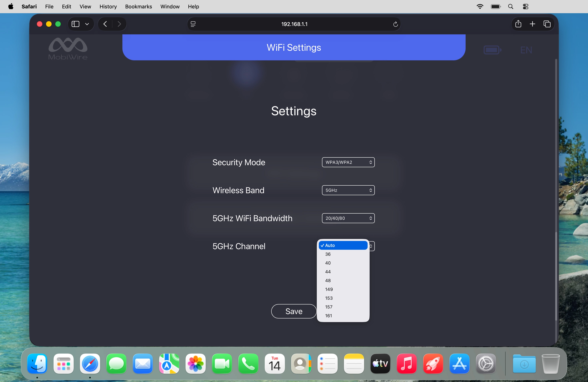Click the router battery status icon
588x382 pixels.
pos(492,50)
